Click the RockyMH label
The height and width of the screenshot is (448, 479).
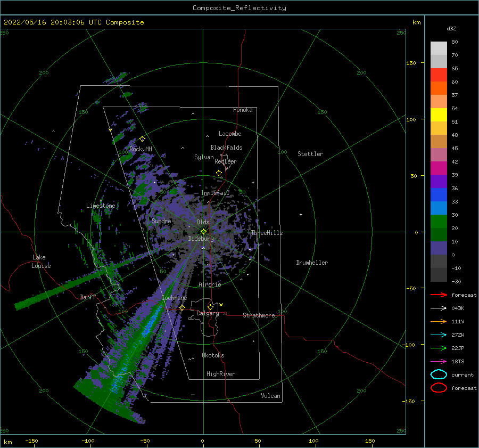(141, 149)
